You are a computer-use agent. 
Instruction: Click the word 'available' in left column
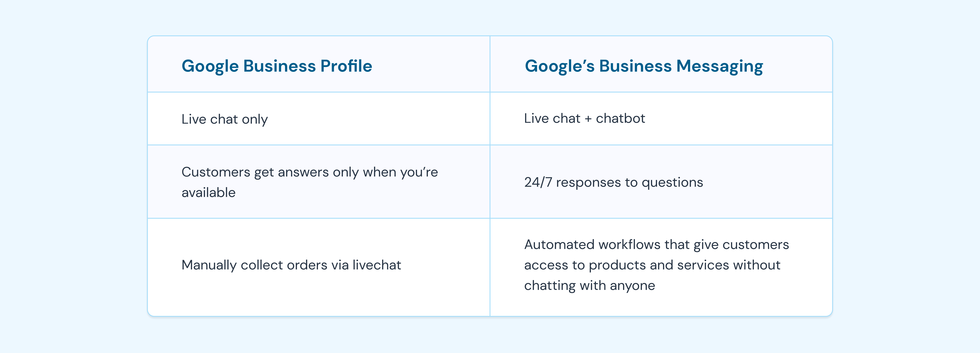pyautogui.click(x=209, y=193)
